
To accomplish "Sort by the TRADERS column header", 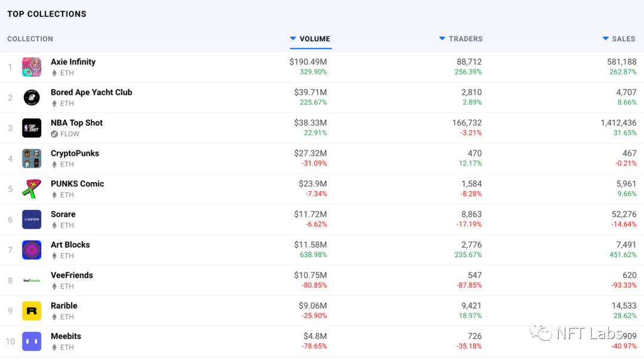I will point(461,39).
